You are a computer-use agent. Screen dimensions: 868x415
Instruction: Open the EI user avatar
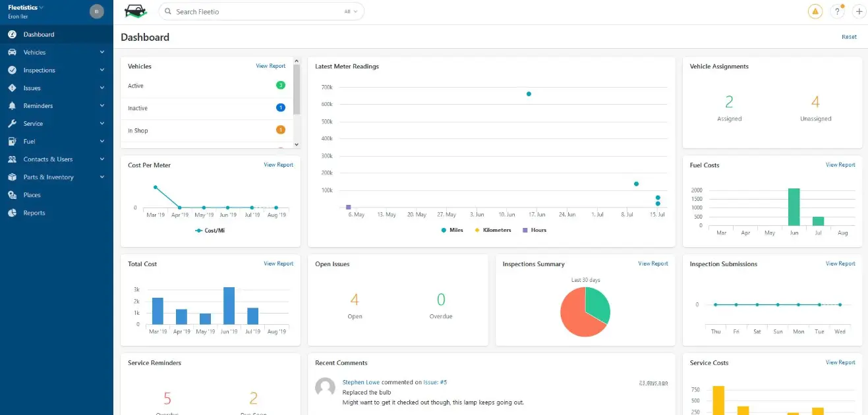[97, 11]
